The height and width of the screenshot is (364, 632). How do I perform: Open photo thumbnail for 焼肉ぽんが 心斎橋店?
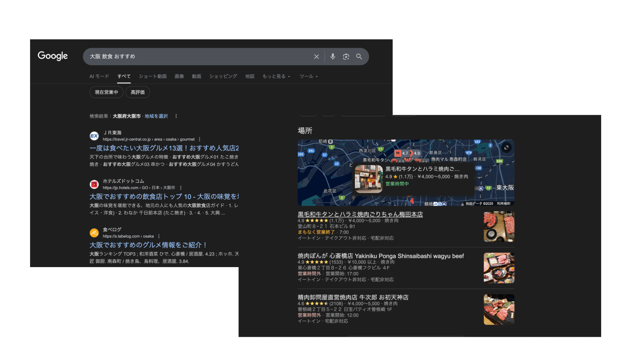click(499, 268)
